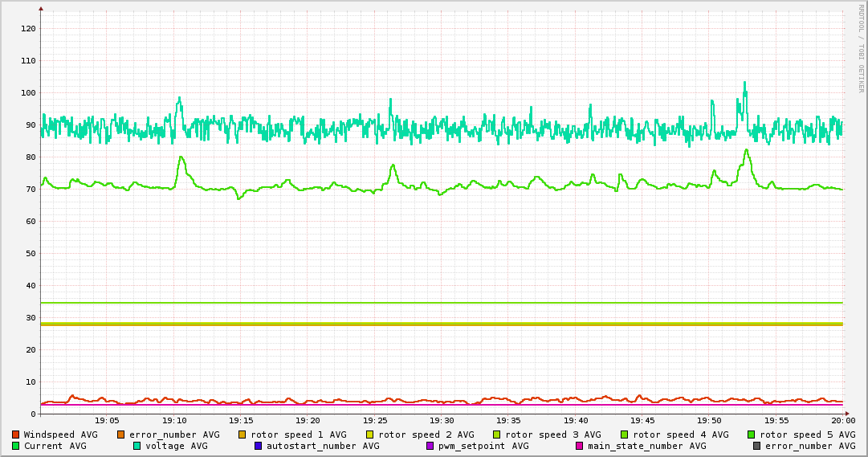Click the orange error_number AVG legend swatch
The height and width of the screenshot is (457, 868).
121,435
